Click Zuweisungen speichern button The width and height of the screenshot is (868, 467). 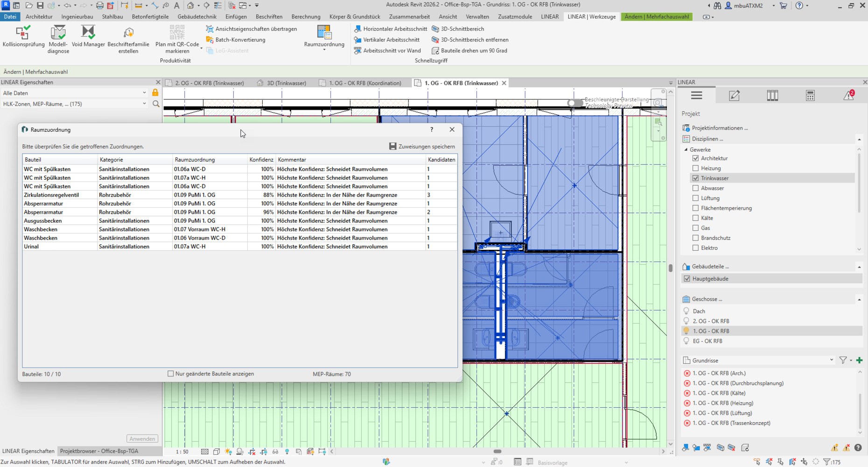pyautogui.click(x=422, y=146)
